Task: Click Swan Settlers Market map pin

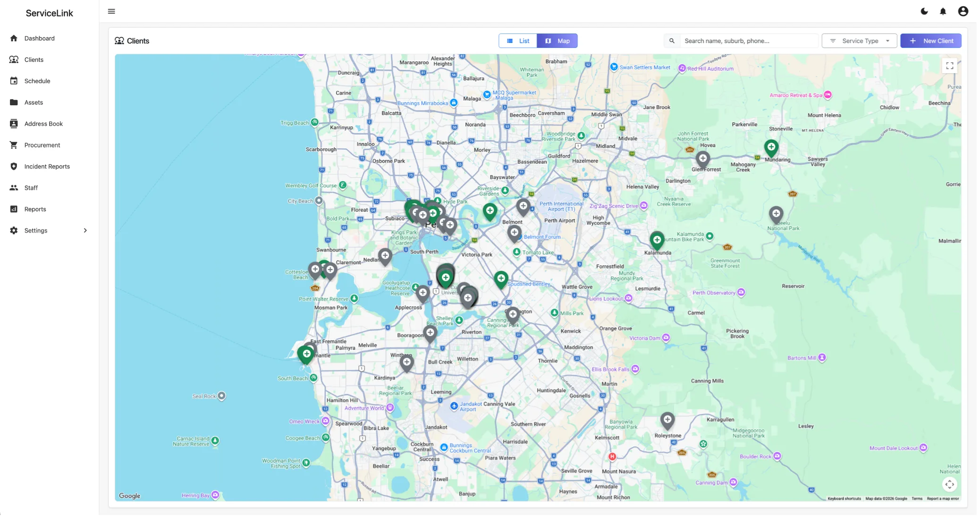Action: click(614, 67)
